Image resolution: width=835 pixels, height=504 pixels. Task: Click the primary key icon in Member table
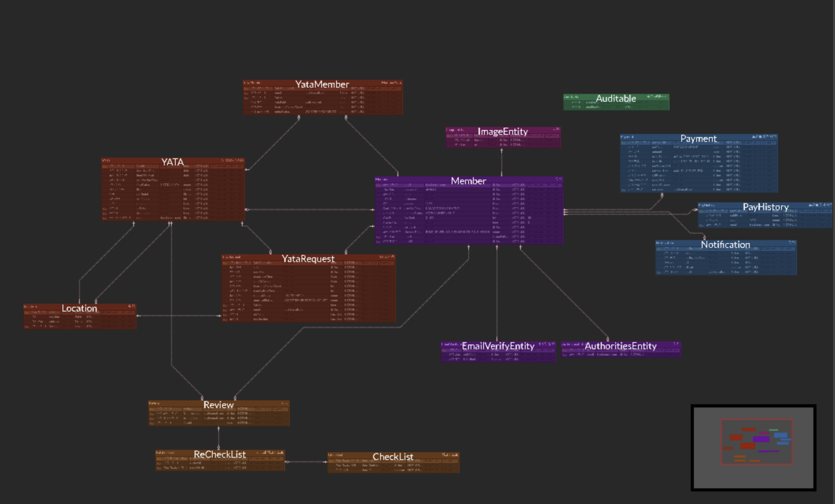click(378, 185)
